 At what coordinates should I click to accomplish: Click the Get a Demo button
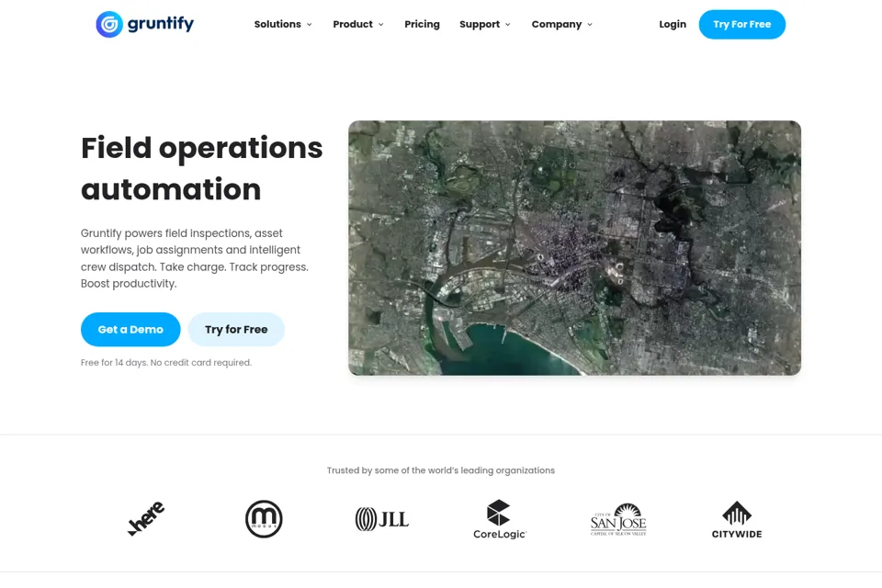[x=130, y=329]
